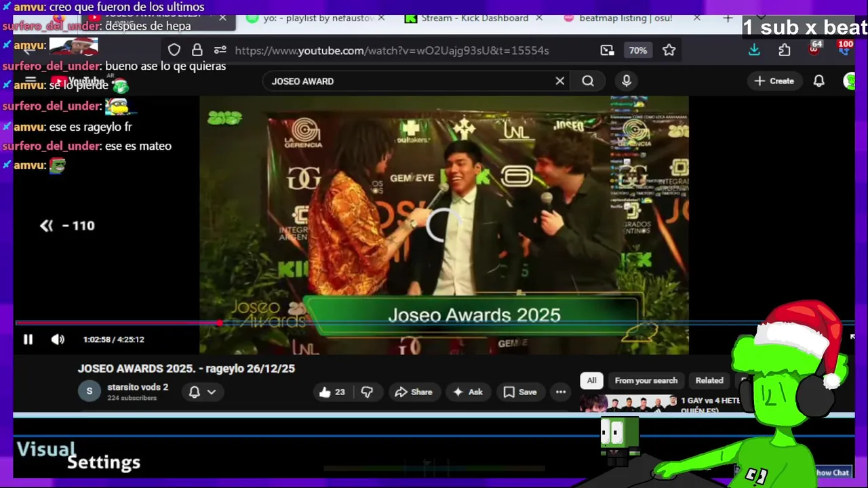The width and height of the screenshot is (868, 488).
Task: Close the Kick Dashboard tab
Action: (x=539, y=18)
